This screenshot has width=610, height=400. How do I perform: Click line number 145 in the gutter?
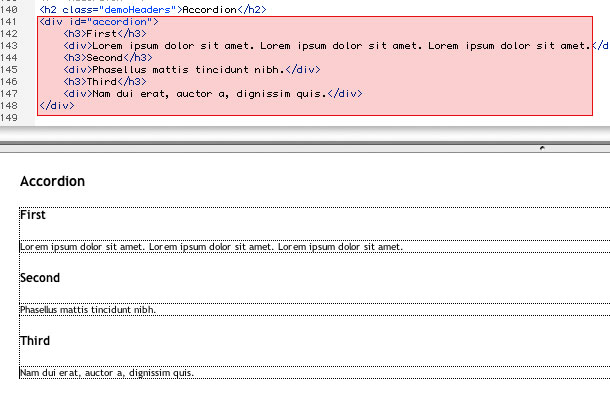pyautogui.click(x=9, y=70)
